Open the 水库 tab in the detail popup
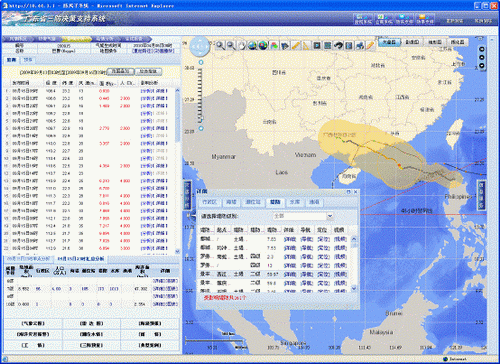The height and width of the screenshot is (364, 500). pyautogui.click(x=295, y=202)
